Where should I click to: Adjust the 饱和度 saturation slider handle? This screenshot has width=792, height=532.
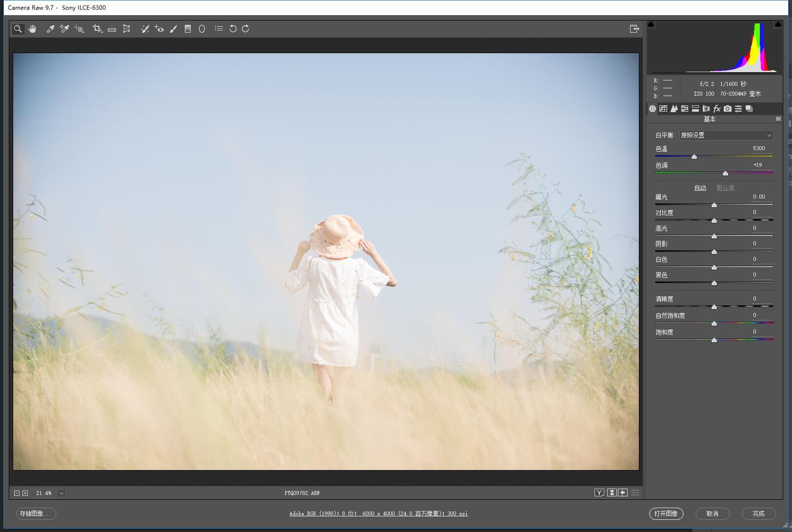[x=714, y=340]
